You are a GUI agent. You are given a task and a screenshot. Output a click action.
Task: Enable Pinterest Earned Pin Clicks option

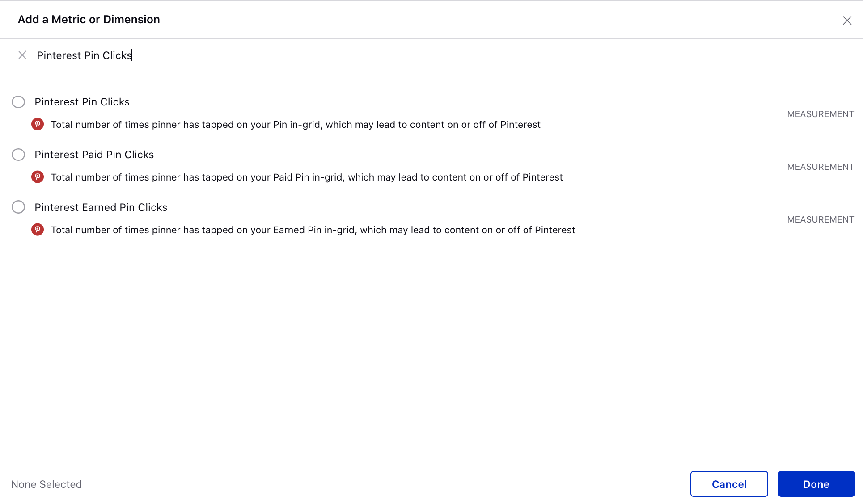(x=18, y=207)
